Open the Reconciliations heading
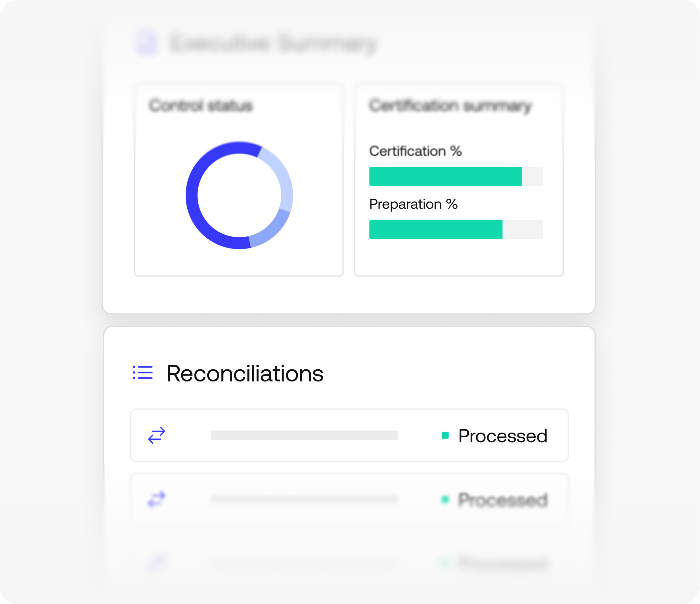This screenshot has width=700, height=604. 245,373
